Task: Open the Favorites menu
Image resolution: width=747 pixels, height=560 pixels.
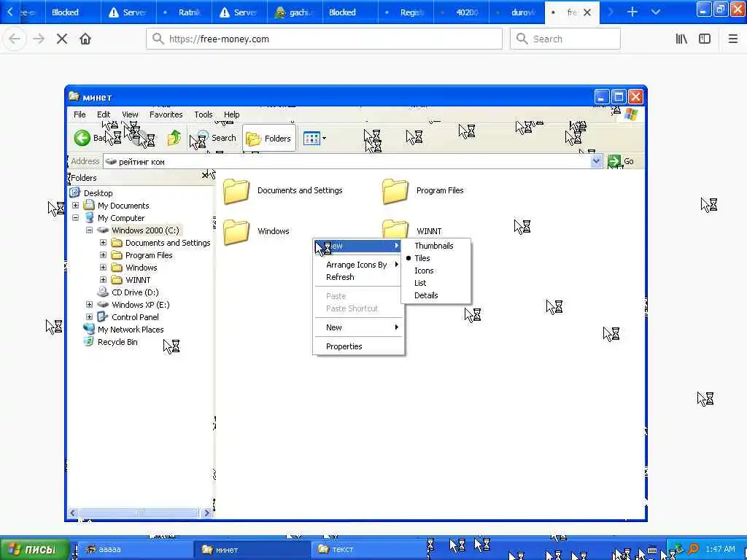Action: point(166,114)
